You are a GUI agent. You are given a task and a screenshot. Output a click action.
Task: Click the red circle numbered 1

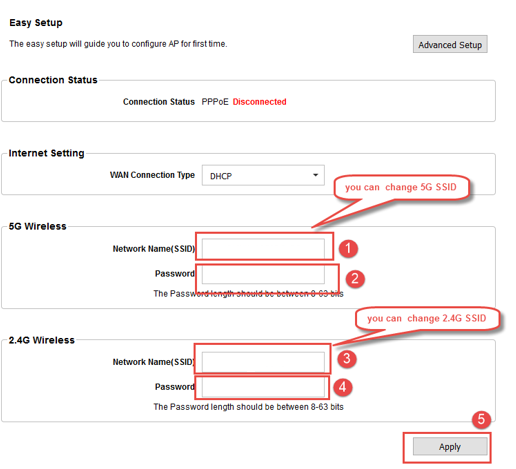348,249
